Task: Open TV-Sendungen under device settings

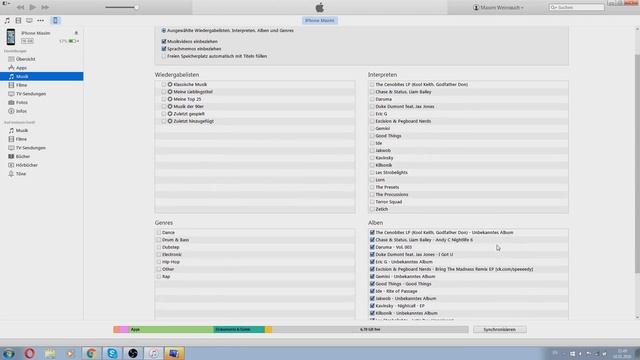Action: click(x=31, y=94)
